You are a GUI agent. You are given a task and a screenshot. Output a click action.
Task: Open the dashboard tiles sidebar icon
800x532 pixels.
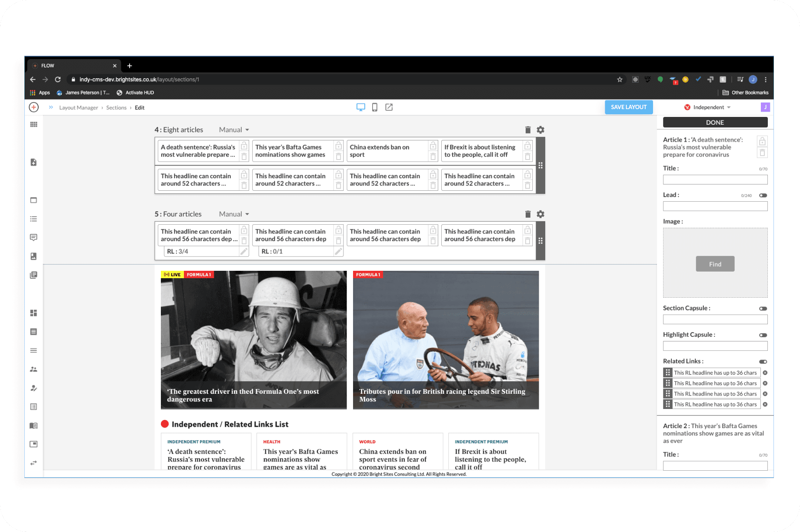point(33,313)
